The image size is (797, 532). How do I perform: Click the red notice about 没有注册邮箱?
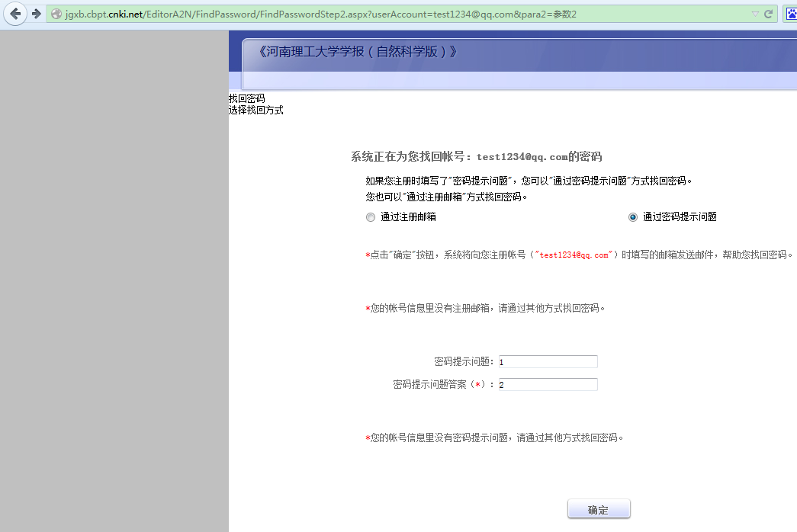pyautogui.click(x=485, y=309)
